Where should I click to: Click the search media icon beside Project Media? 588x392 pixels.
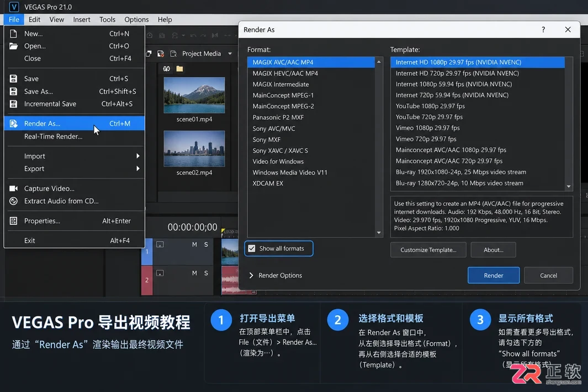point(173,54)
